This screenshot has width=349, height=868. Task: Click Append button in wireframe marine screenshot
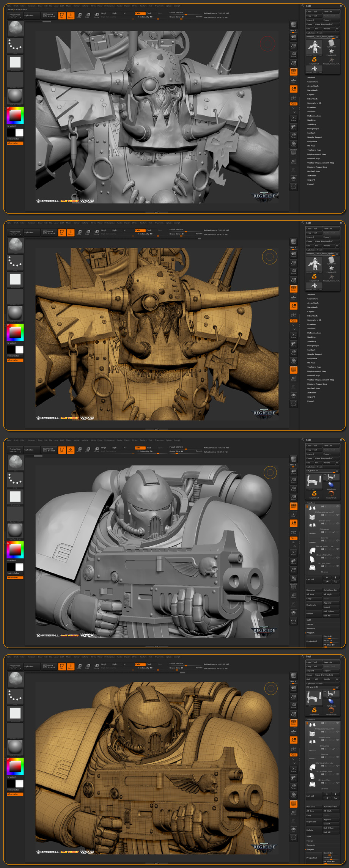[x=331, y=819]
